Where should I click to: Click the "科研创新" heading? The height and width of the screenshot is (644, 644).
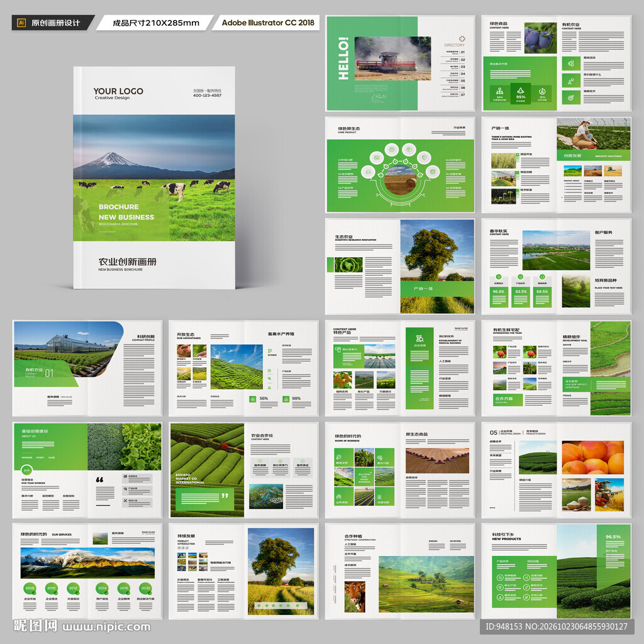(146, 336)
